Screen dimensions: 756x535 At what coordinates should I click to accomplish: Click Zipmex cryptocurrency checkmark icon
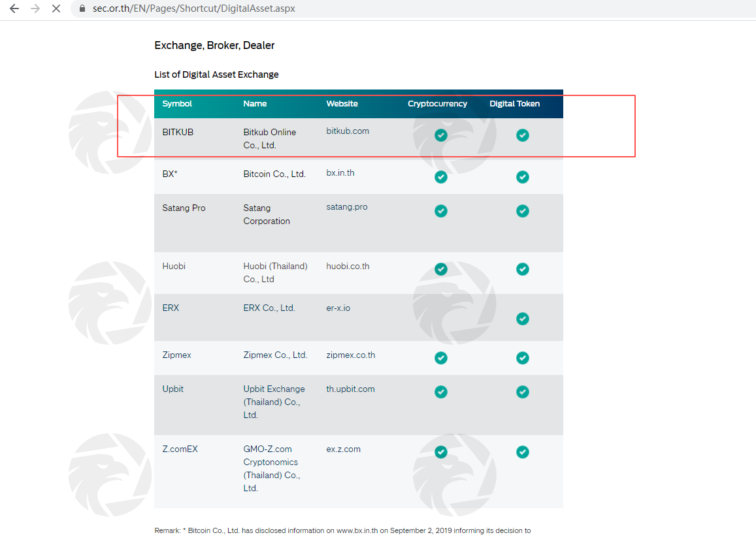(440, 358)
